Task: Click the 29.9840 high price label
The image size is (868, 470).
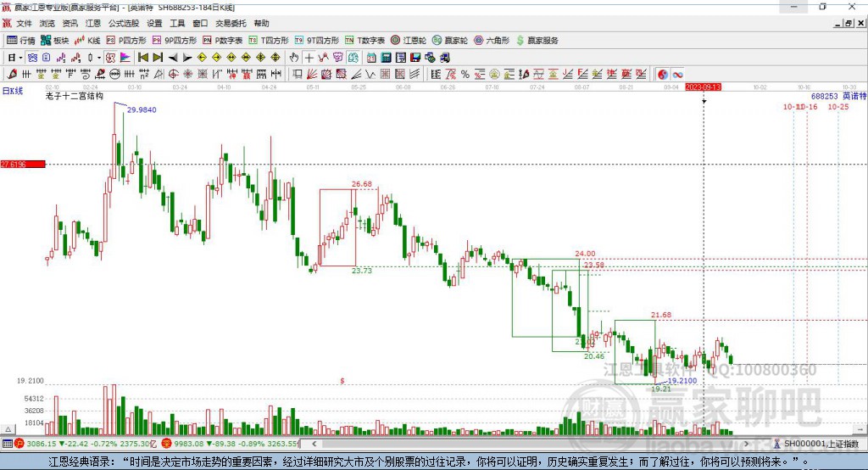Action: pos(142,109)
